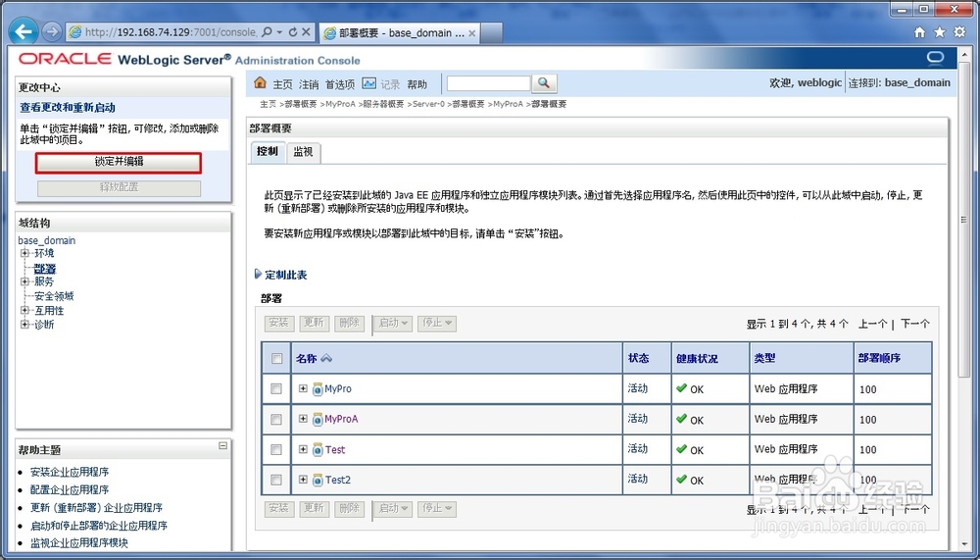Click the Oracle logo icon at top right
The width and height of the screenshot is (980, 560).
click(x=935, y=58)
